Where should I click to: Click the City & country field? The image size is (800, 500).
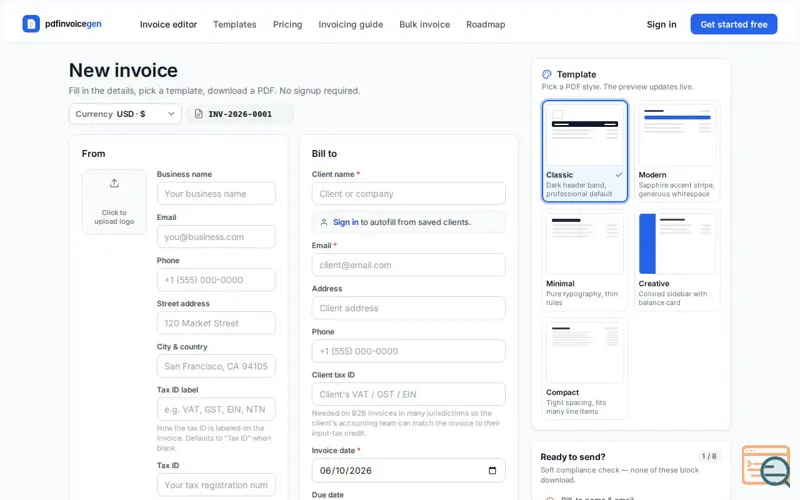click(x=216, y=366)
